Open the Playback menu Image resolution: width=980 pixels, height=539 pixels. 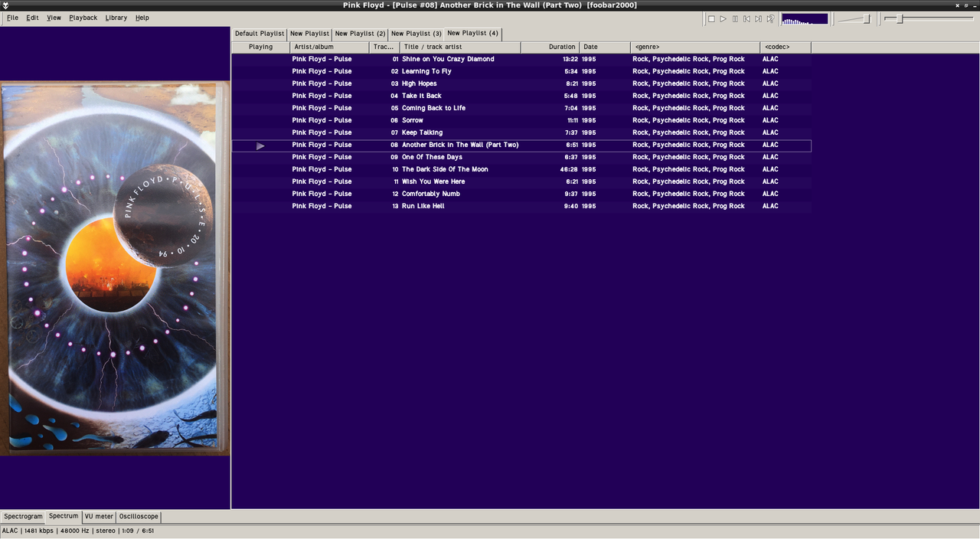pos(83,18)
